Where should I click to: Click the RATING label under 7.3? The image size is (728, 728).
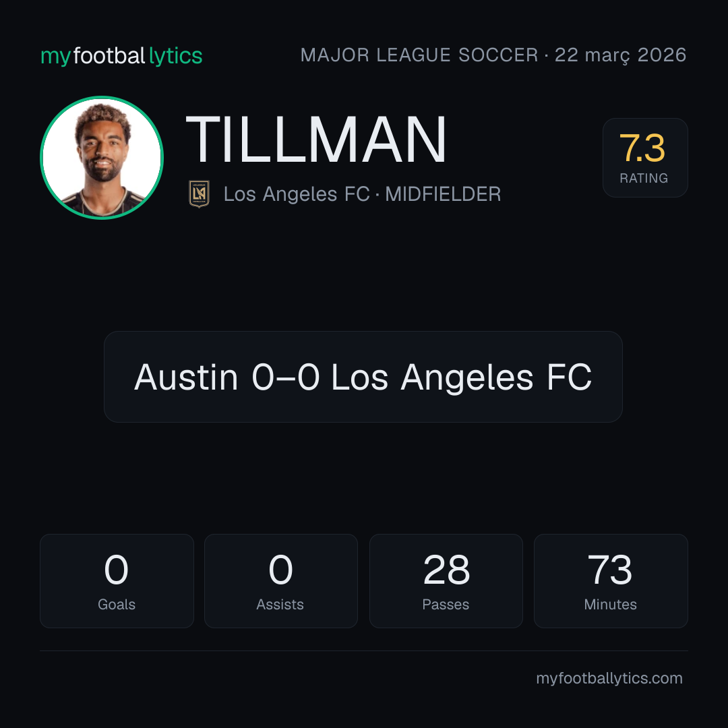(x=644, y=178)
